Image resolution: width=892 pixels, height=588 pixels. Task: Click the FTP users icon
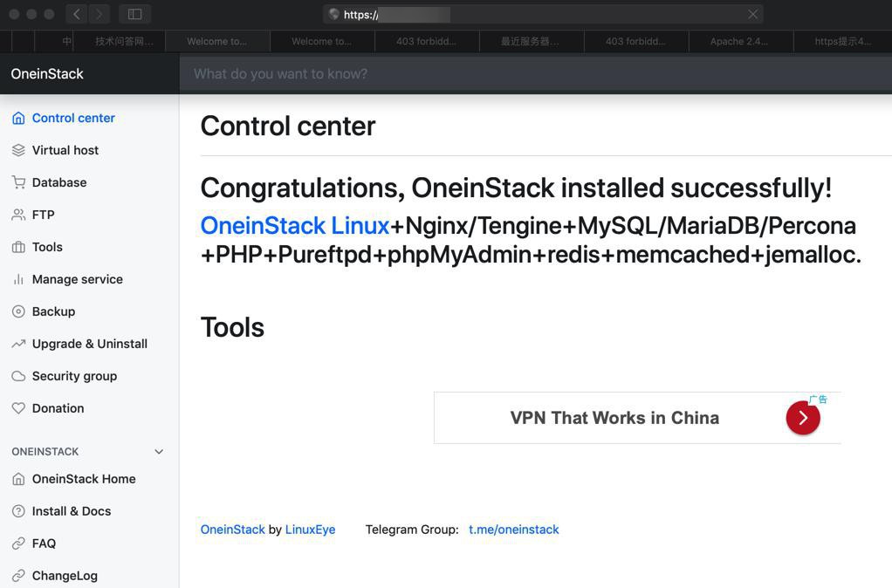click(18, 215)
